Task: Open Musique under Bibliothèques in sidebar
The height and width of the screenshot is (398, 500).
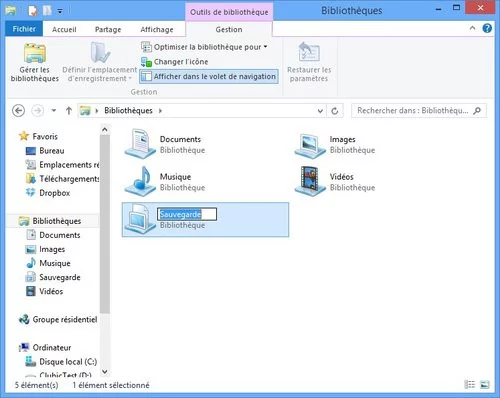Action: (55, 263)
